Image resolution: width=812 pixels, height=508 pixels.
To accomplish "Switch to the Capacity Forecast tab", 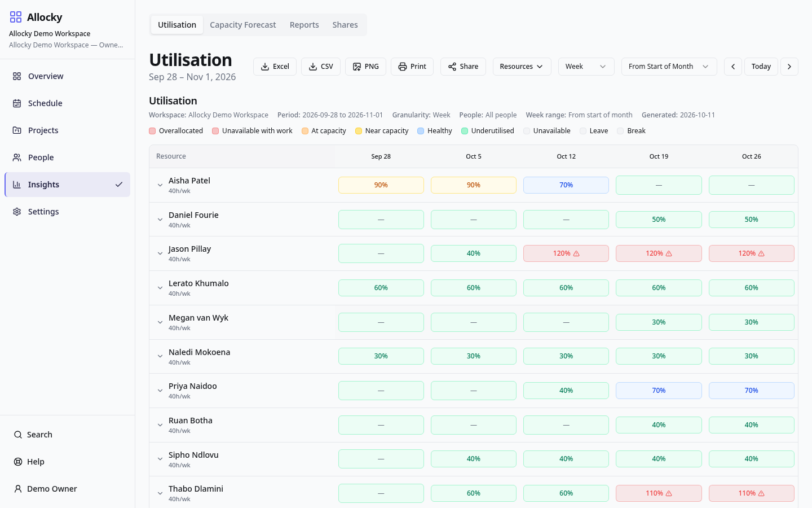I will tap(243, 25).
